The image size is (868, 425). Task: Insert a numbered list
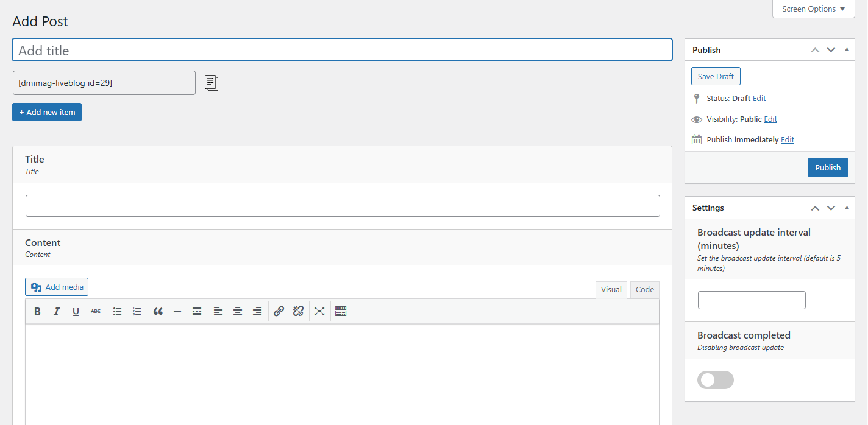[137, 311]
